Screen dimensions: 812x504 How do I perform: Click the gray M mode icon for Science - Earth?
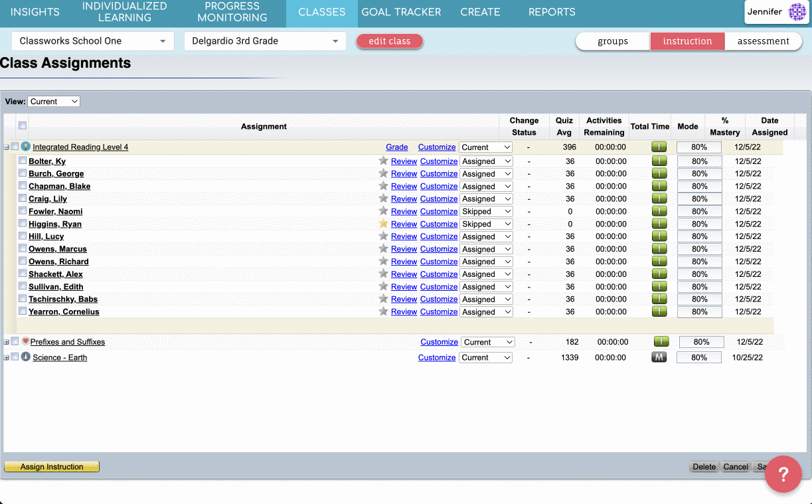659,357
